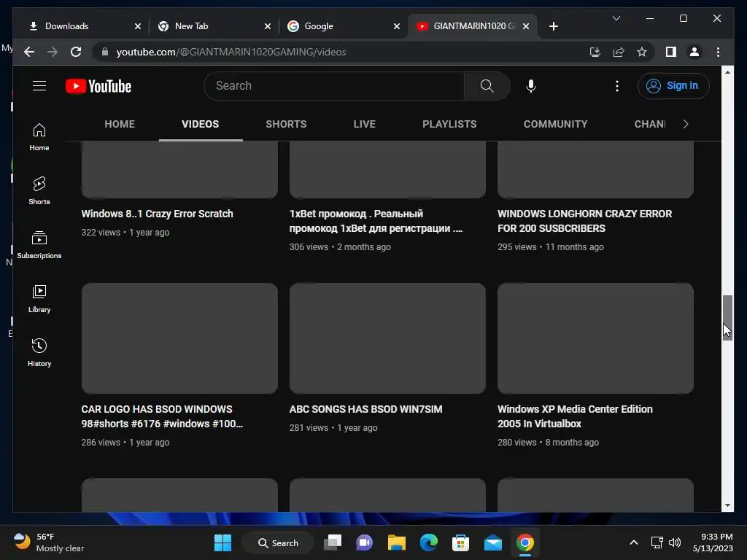Click the address bar URL
The height and width of the screenshot is (560, 747).
pos(231,52)
